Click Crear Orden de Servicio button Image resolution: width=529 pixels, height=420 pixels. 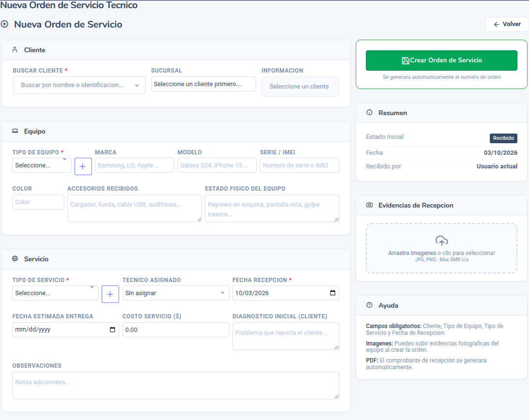pyautogui.click(x=441, y=60)
